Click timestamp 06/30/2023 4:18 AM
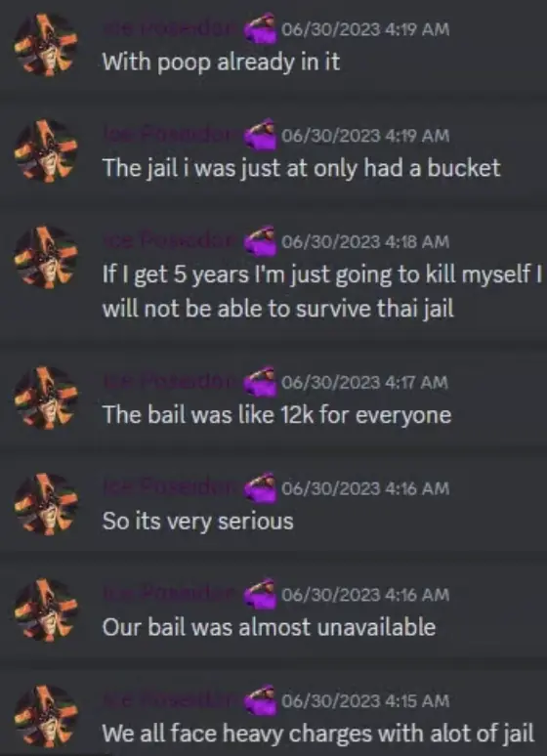The height and width of the screenshot is (756, 547). click(x=365, y=241)
